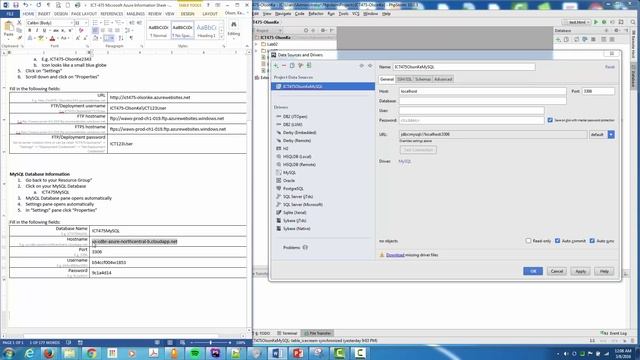
Task: Toggle the Auto commit checkbox
Action: 558,241
